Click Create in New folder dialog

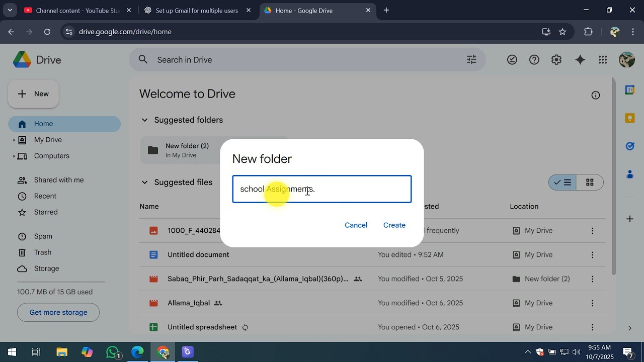click(x=394, y=225)
